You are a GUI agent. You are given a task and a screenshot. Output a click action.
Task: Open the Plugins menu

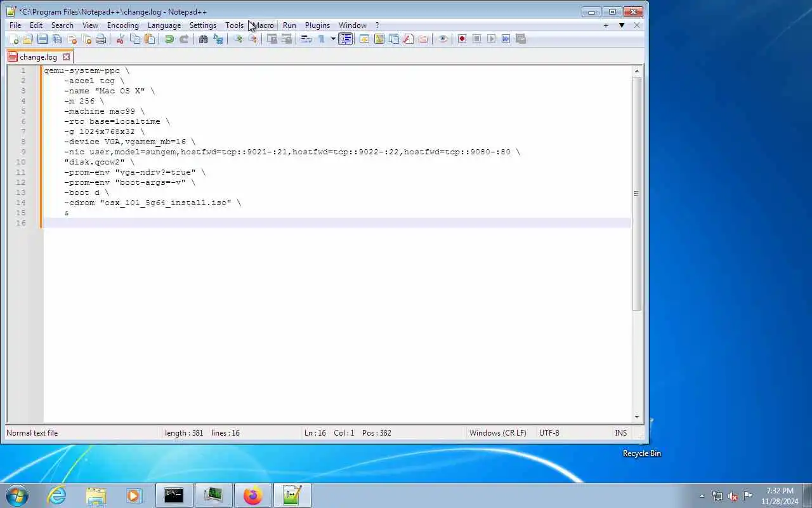pos(317,25)
